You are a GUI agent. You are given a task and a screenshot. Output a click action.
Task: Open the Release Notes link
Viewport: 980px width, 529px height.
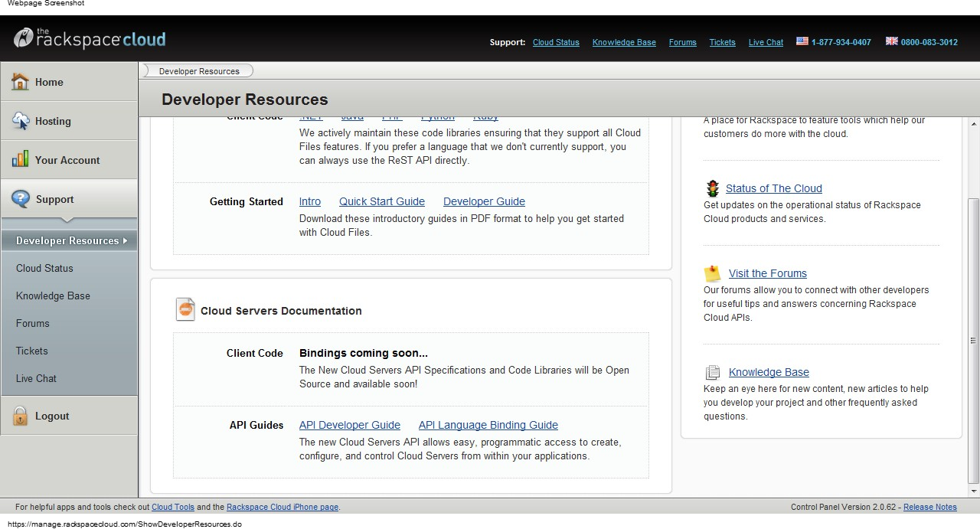[x=930, y=507]
